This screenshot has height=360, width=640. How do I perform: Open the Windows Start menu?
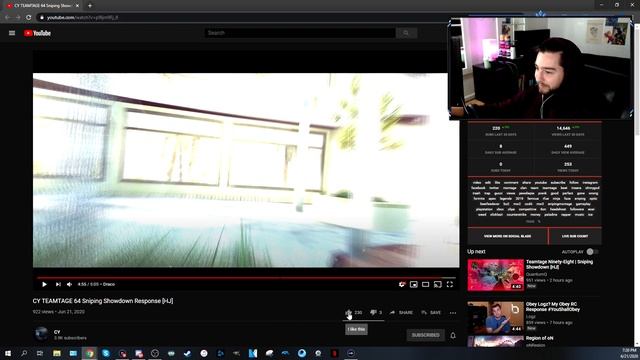(8, 353)
